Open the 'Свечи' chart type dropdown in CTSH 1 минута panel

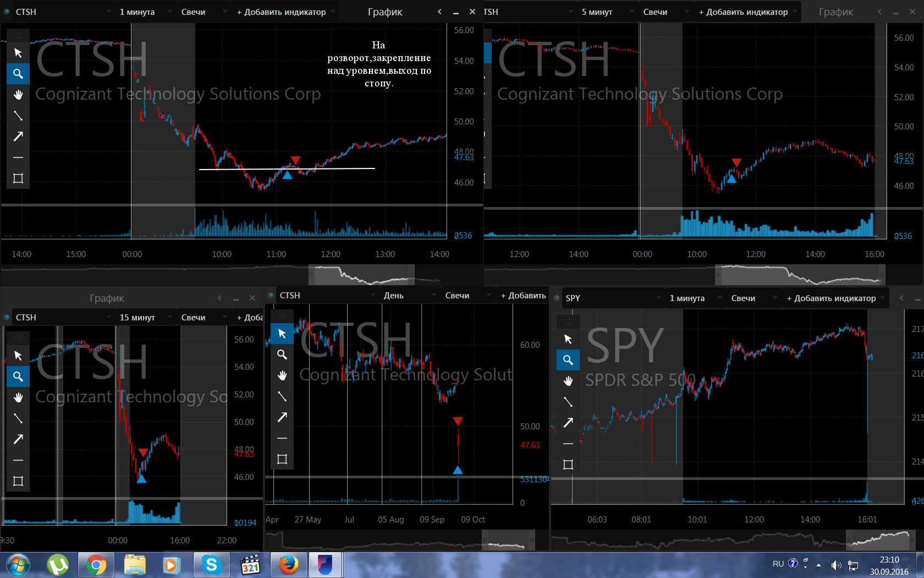tap(203, 12)
